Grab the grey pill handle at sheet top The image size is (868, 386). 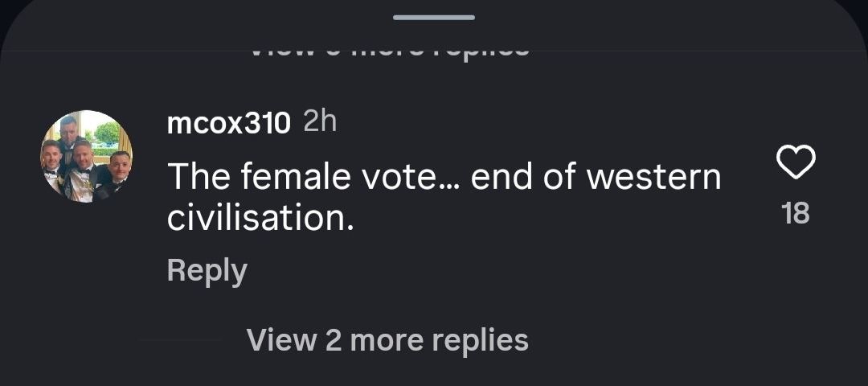coord(434,17)
